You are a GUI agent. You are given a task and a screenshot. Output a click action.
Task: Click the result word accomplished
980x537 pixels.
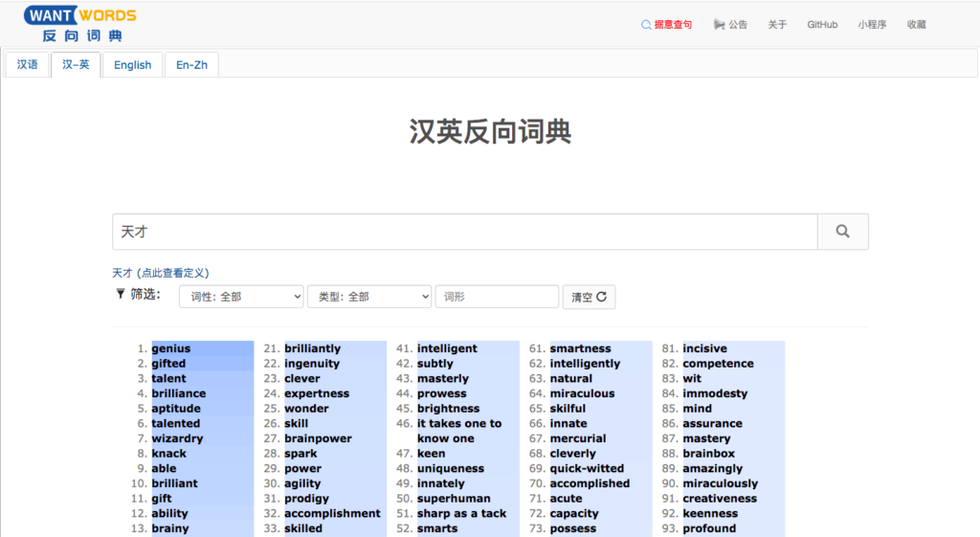click(x=590, y=483)
